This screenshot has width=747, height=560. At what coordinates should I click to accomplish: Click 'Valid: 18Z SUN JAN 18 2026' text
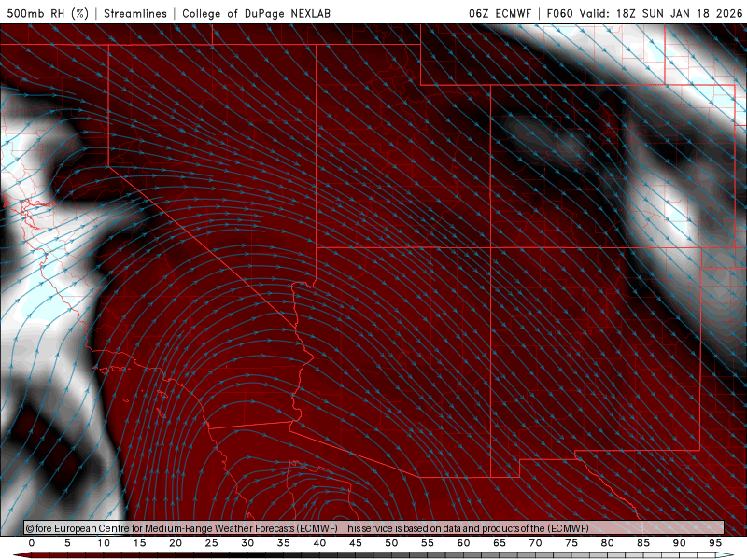click(x=661, y=13)
